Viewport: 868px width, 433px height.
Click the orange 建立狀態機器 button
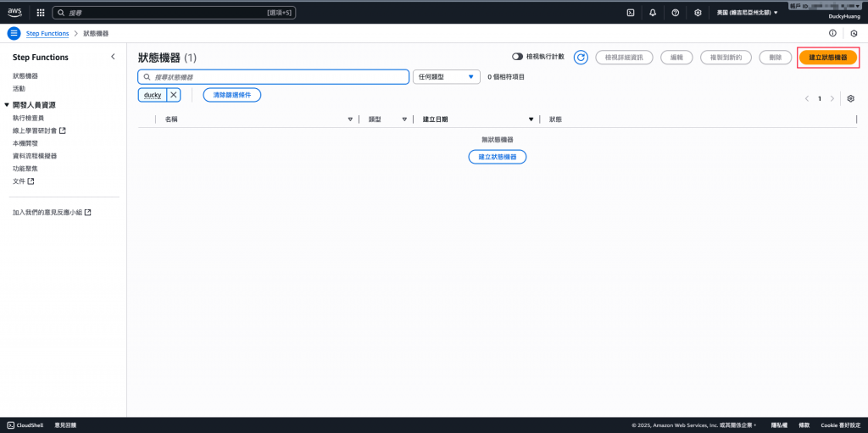(x=827, y=57)
